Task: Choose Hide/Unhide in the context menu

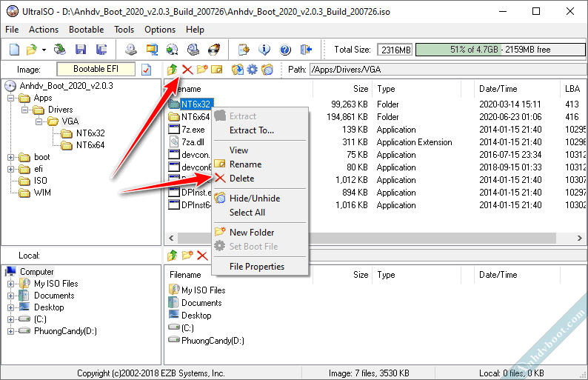Action: click(260, 198)
